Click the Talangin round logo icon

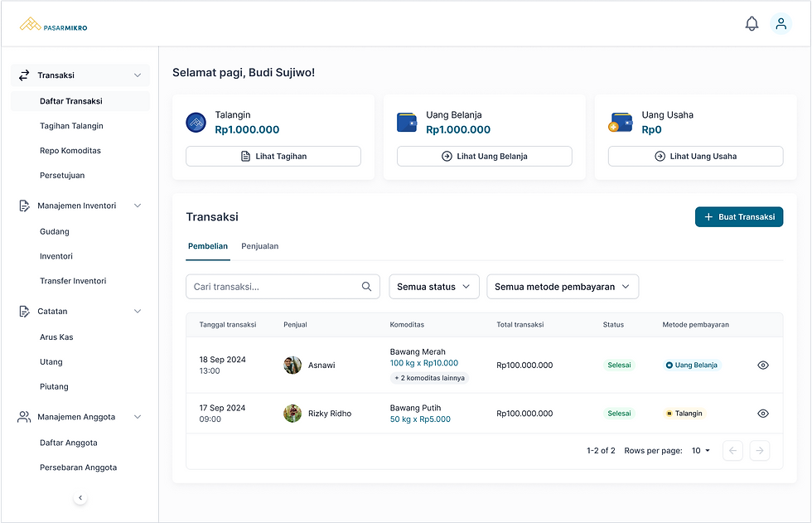[x=196, y=123]
